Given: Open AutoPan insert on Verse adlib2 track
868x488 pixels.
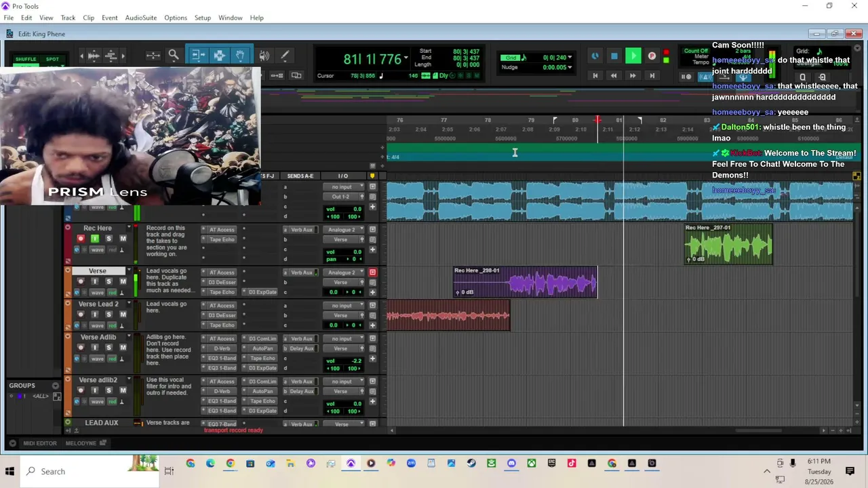Looking at the screenshot, I should pos(262,391).
